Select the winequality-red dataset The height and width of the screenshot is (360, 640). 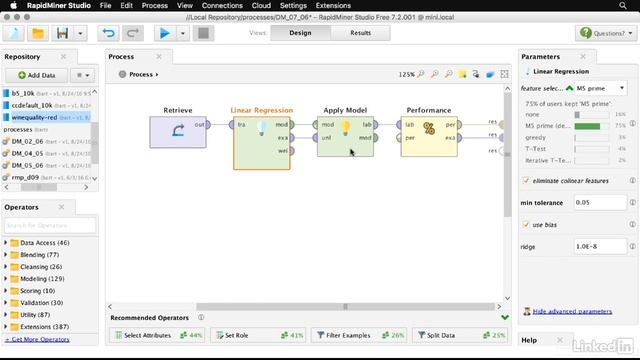(x=47, y=117)
